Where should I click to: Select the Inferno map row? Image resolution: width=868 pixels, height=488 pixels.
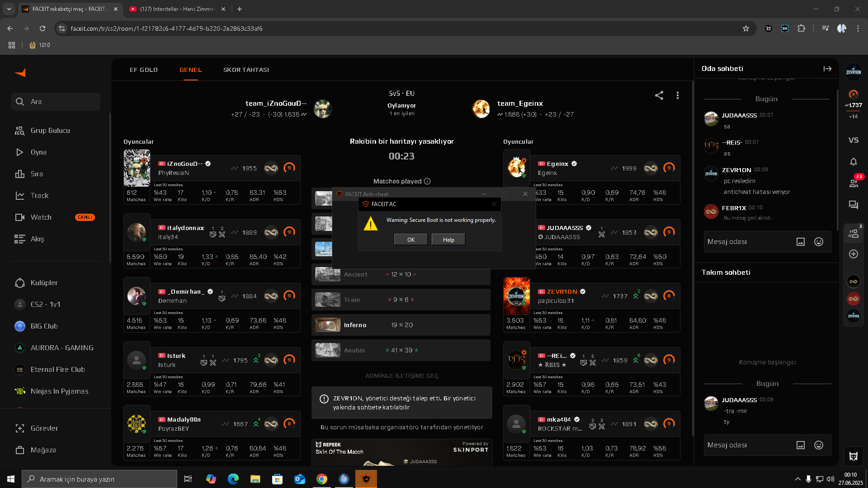pos(401,325)
